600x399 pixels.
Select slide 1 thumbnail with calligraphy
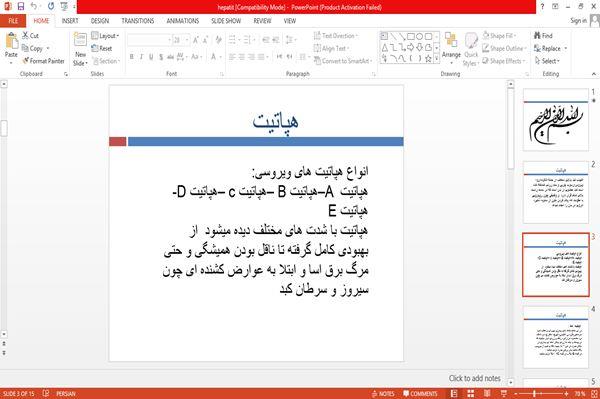pyautogui.click(x=556, y=120)
